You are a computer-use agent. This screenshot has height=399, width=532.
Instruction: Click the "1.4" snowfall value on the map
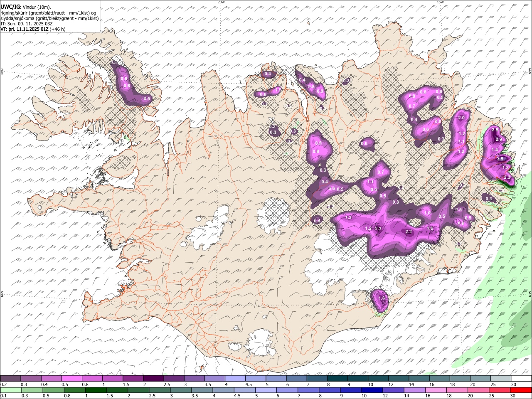495,150
